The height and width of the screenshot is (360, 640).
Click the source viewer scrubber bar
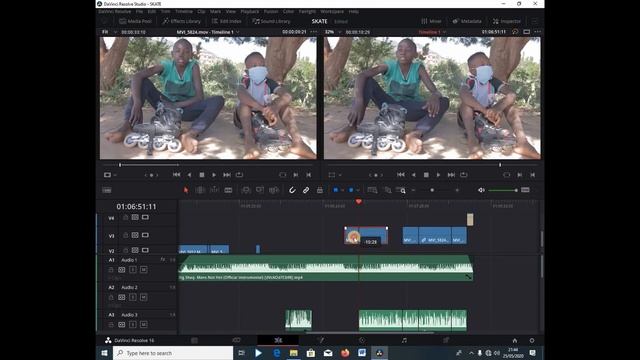click(x=208, y=165)
